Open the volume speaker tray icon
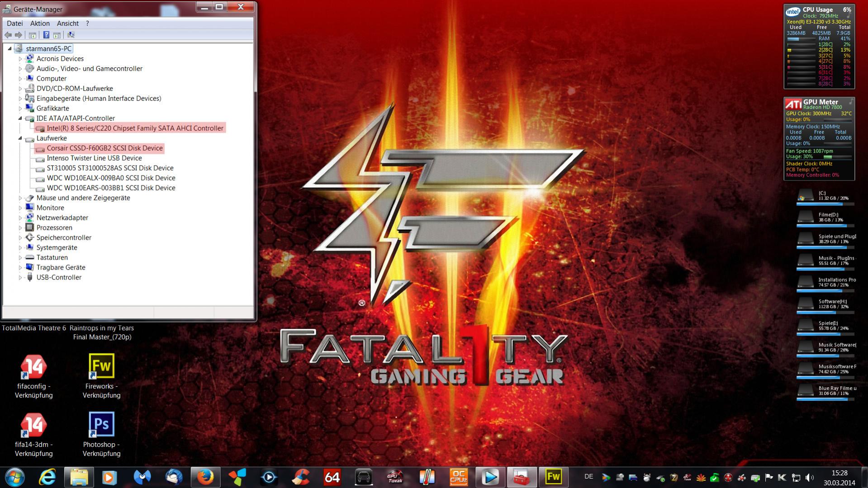The height and width of the screenshot is (488, 868). coord(809,478)
